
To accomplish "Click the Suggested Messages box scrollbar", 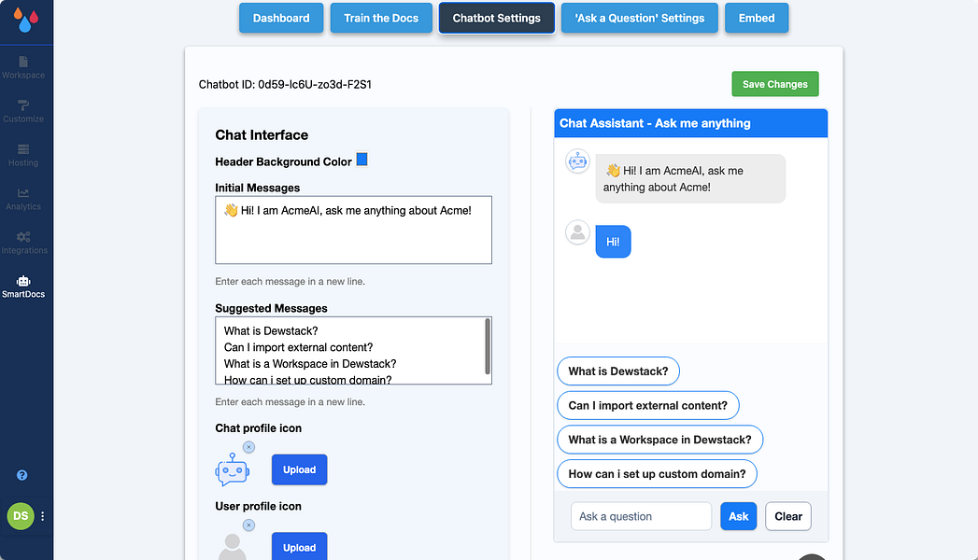I will point(488,346).
